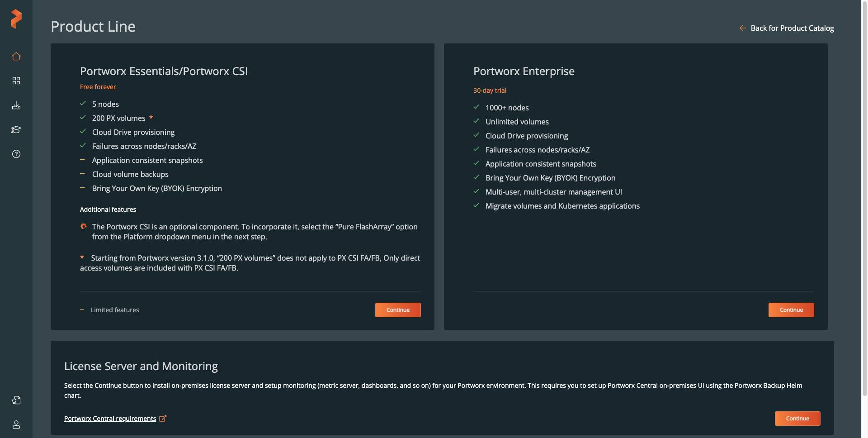The width and height of the screenshot is (868, 438).
Task: Click the Portworx Essentials/Portworx CSI heading
Action: [164, 71]
